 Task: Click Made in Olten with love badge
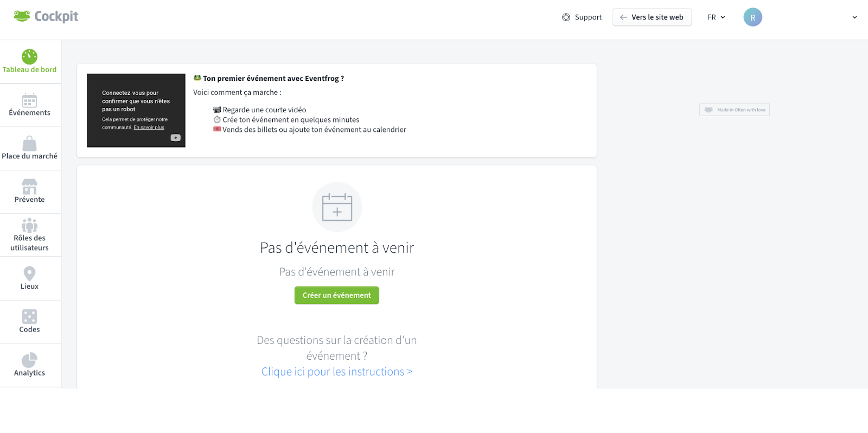(x=735, y=110)
